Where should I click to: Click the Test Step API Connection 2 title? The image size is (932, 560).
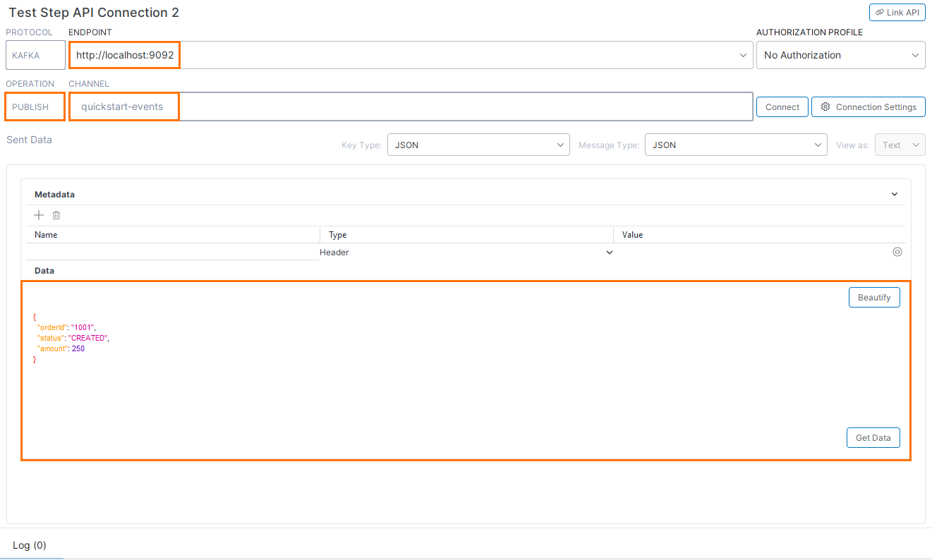coord(94,13)
